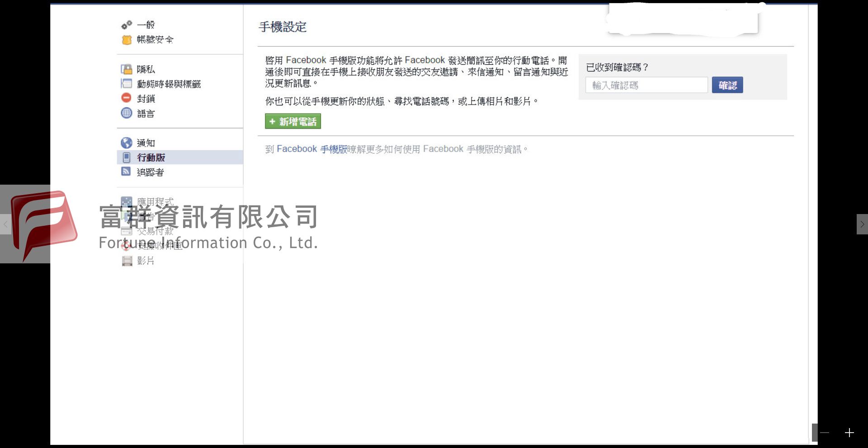Image resolution: width=868 pixels, height=448 pixels.
Task: Open the 一般 settings section
Action: [146, 24]
